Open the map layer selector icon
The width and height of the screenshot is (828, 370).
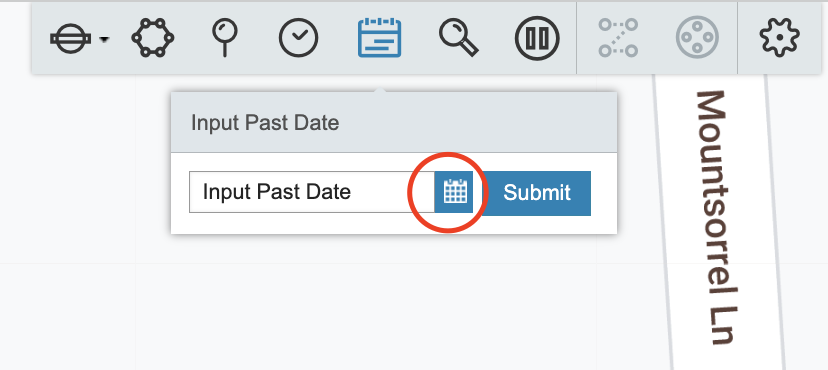pos(71,39)
